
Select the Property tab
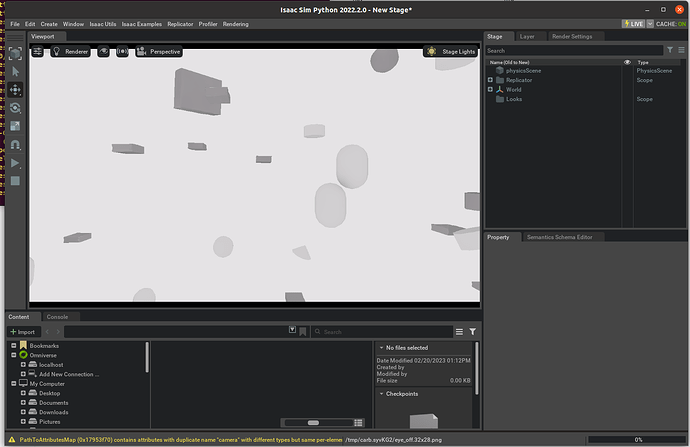tap(498, 237)
